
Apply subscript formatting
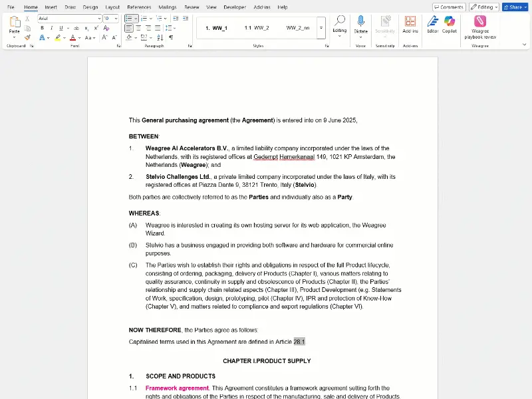(86, 28)
